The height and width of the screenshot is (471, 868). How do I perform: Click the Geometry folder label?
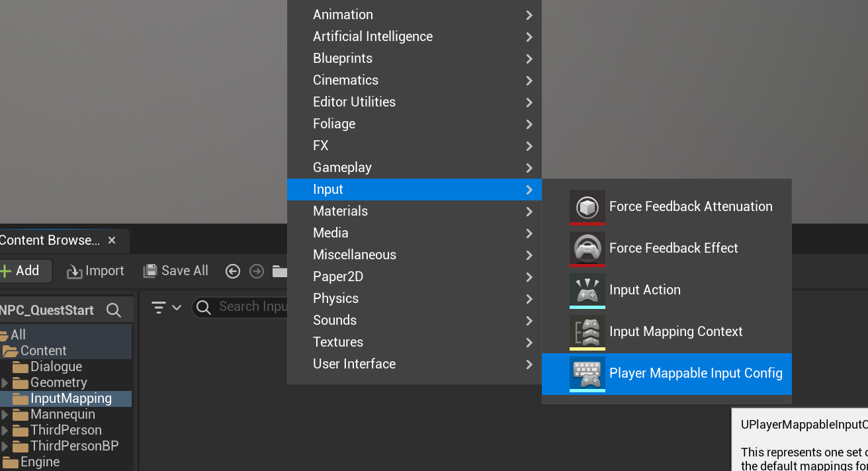click(59, 382)
